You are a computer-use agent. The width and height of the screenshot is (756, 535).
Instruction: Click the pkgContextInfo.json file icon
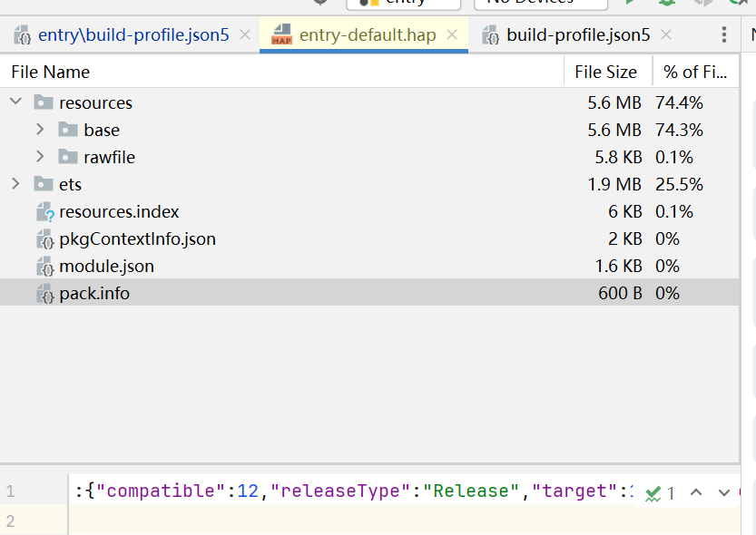coord(44,239)
